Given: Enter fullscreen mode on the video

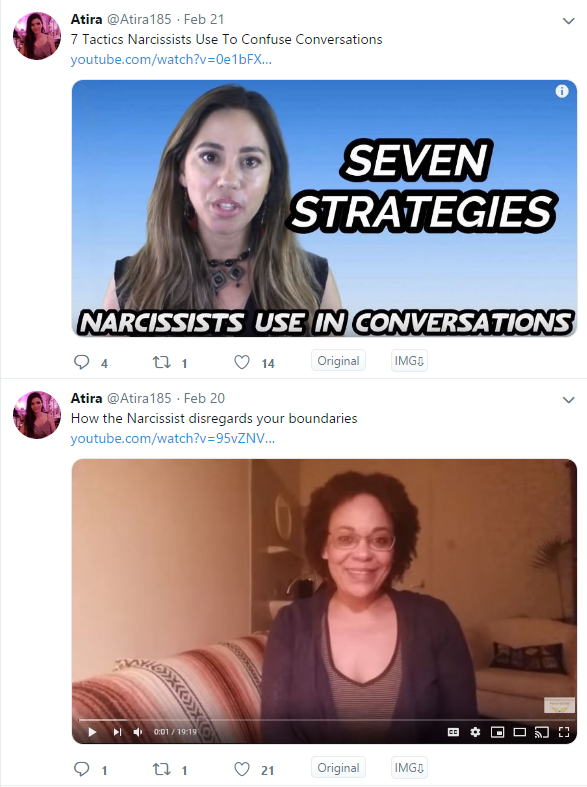Looking at the screenshot, I should (564, 732).
